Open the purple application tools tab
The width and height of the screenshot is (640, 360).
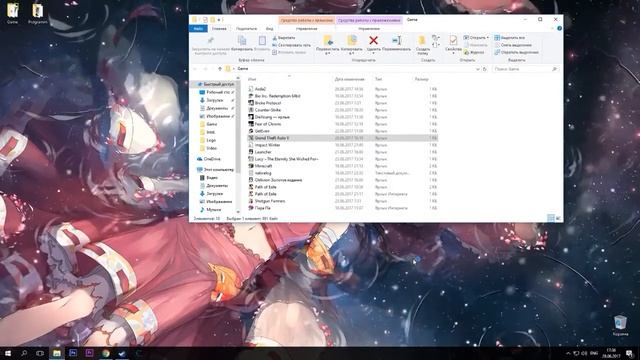tap(369, 20)
